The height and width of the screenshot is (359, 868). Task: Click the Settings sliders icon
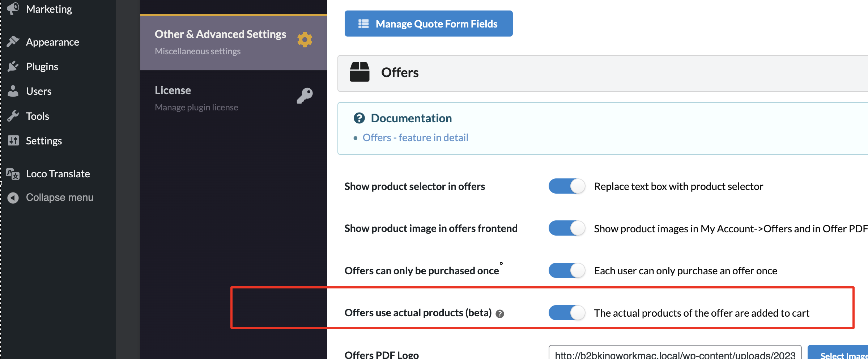13,140
